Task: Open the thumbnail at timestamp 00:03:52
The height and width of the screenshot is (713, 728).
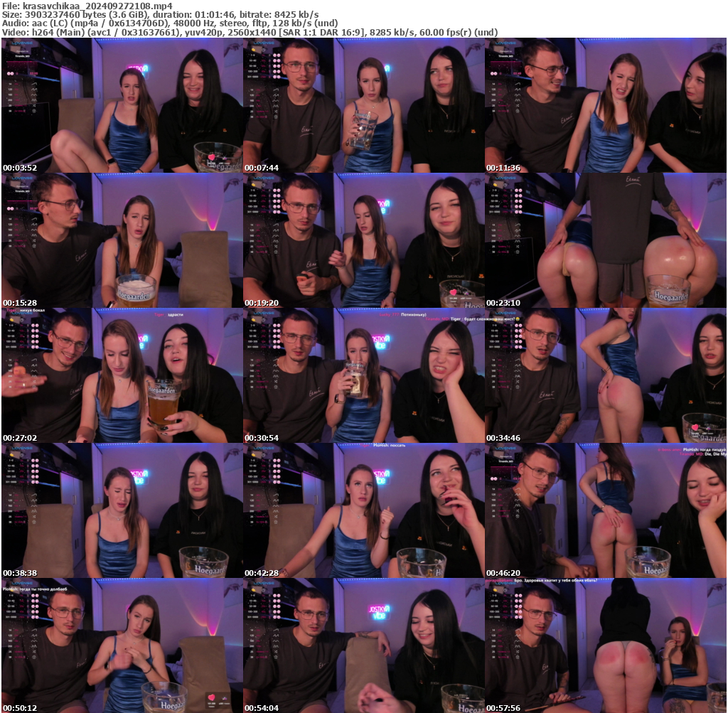Action: coord(122,105)
